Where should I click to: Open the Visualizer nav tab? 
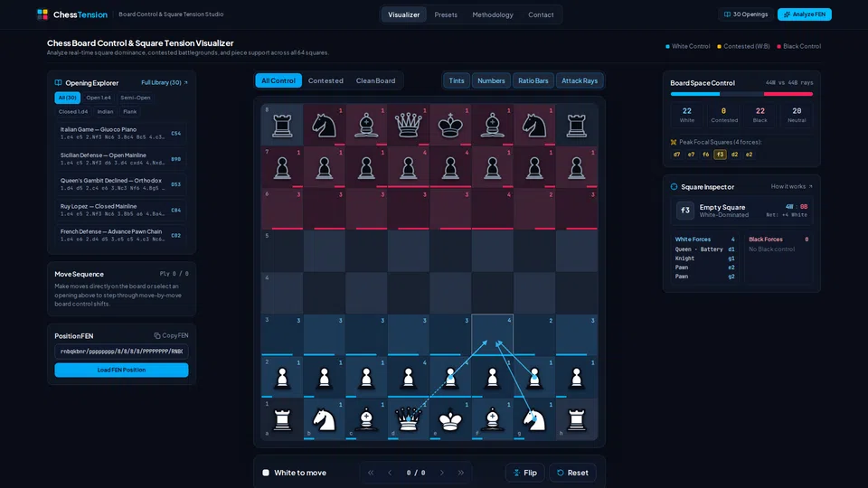(403, 15)
